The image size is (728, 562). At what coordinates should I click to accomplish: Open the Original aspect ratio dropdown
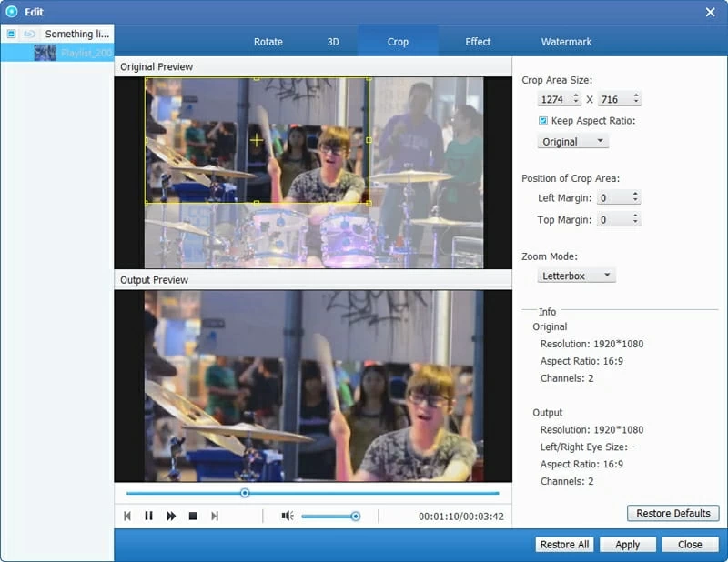point(572,141)
